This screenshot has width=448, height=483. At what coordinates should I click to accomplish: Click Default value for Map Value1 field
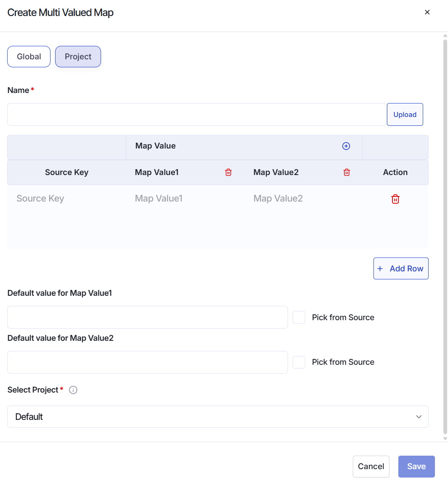coord(147,317)
